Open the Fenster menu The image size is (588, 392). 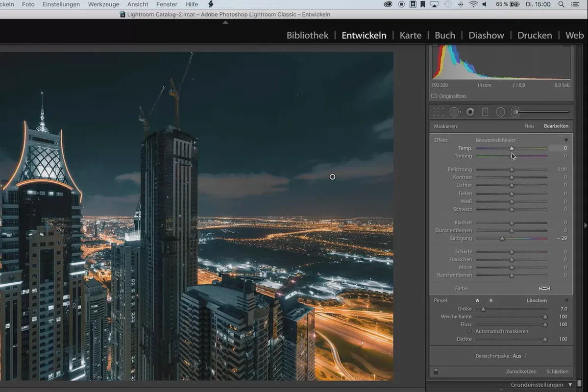click(167, 4)
